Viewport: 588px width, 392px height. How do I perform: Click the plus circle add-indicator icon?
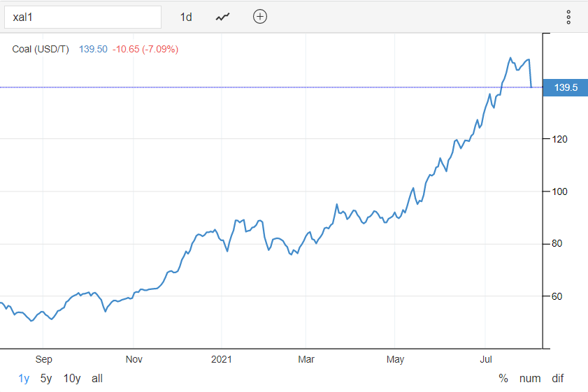260,17
